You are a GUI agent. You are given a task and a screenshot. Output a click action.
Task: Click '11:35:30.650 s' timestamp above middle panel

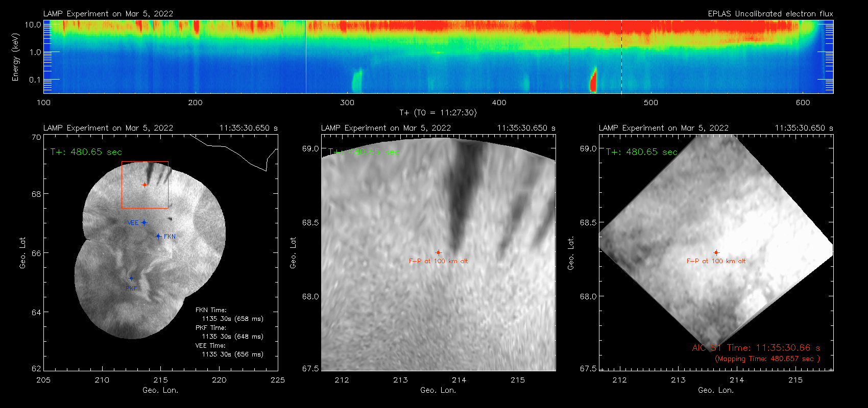[x=526, y=128]
